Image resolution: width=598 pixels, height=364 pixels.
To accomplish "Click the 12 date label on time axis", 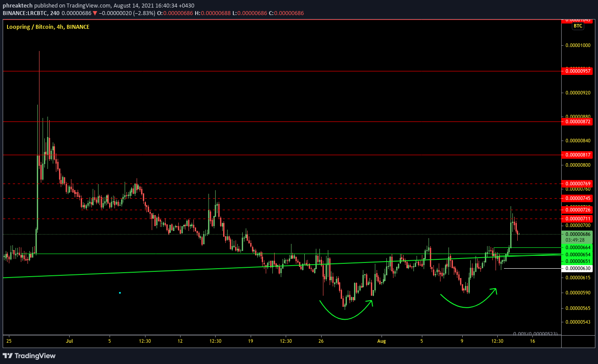I will pos(180,341).
